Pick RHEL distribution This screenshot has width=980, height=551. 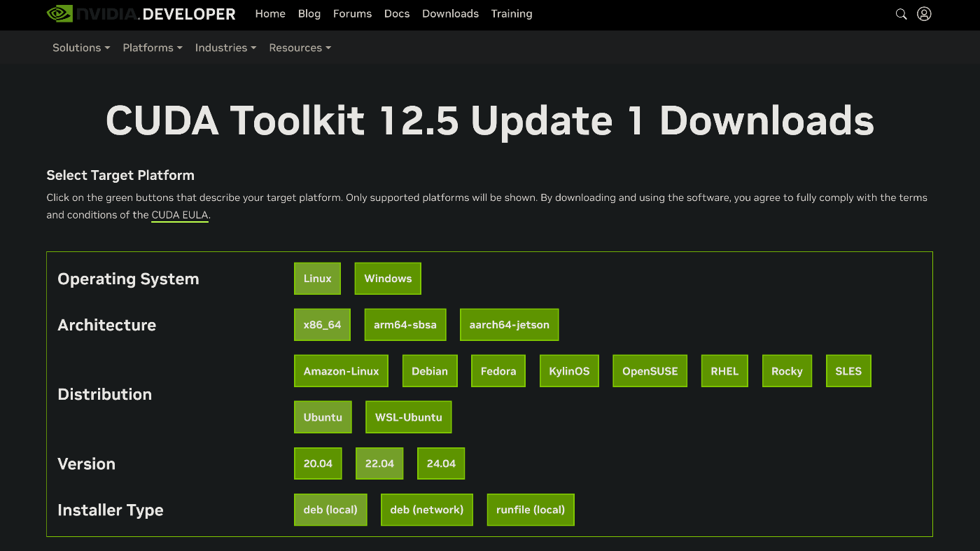[x=724, y=371]
